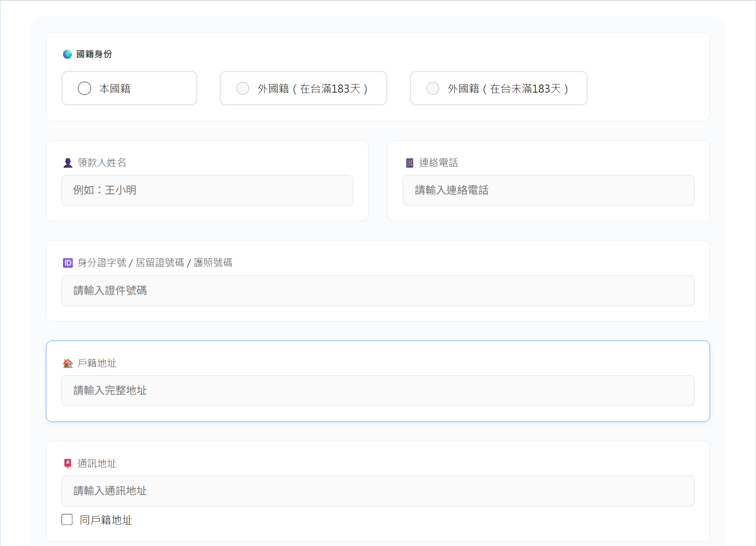
Task: Click the mailbox icon beside 通訊地址
Action: [68, 463]
